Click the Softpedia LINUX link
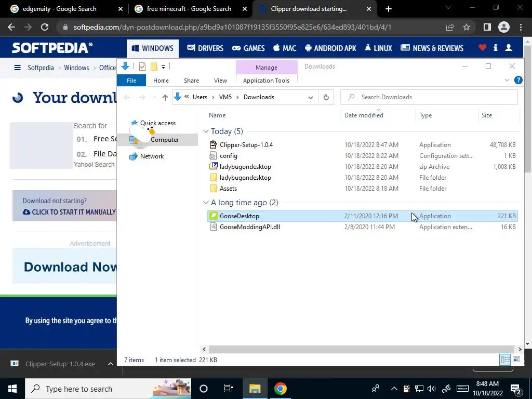Image resolution: width=532 pixels, height=399 pixels. coord(378,48)
